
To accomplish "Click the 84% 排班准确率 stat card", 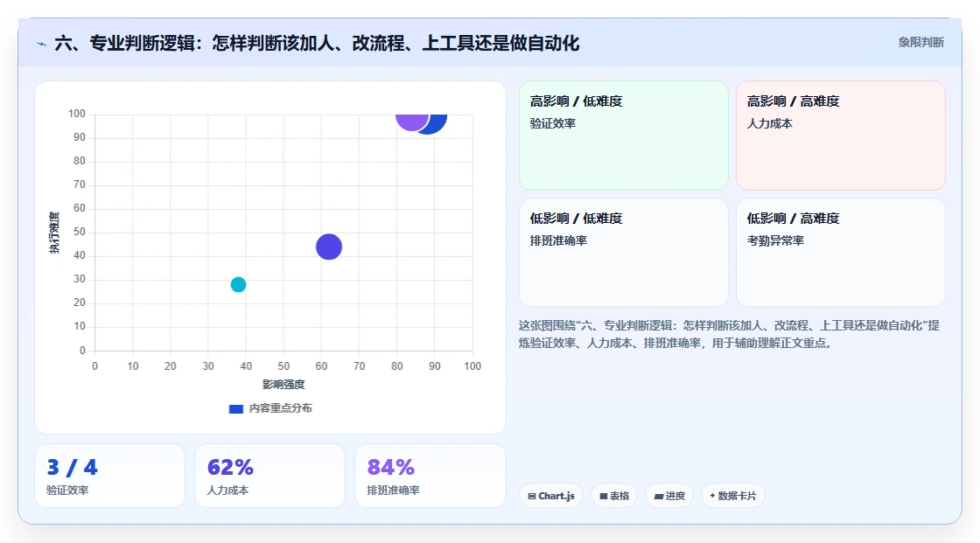I will tap(430, 476).
